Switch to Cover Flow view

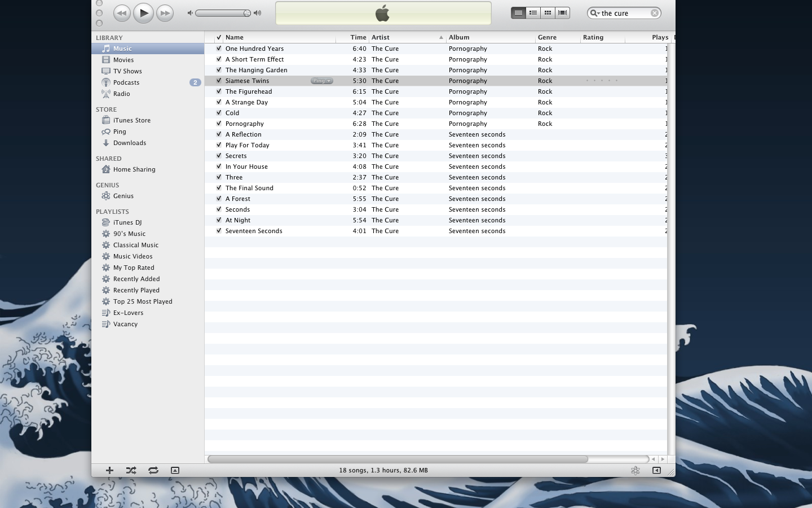pyautogui.click(x=563, y=13)
